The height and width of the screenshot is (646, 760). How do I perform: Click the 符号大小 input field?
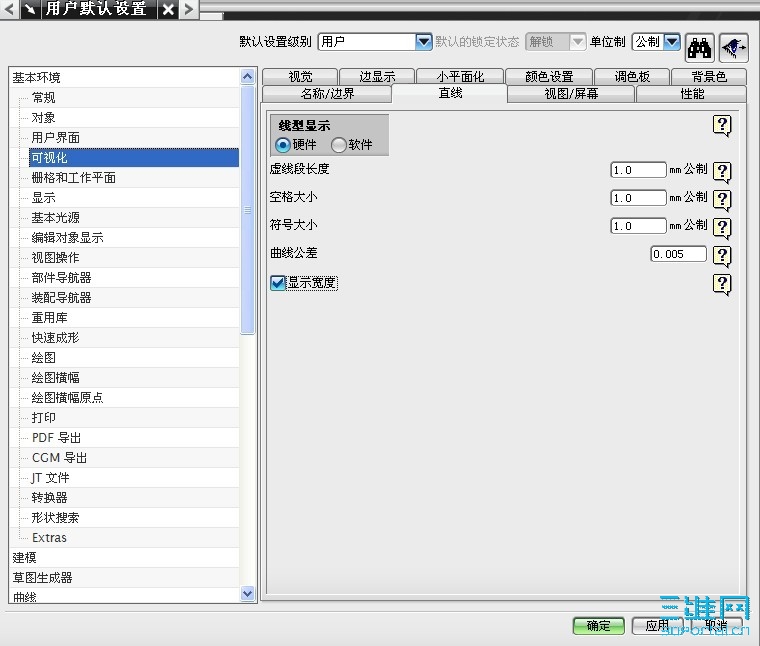pos(638,226)
